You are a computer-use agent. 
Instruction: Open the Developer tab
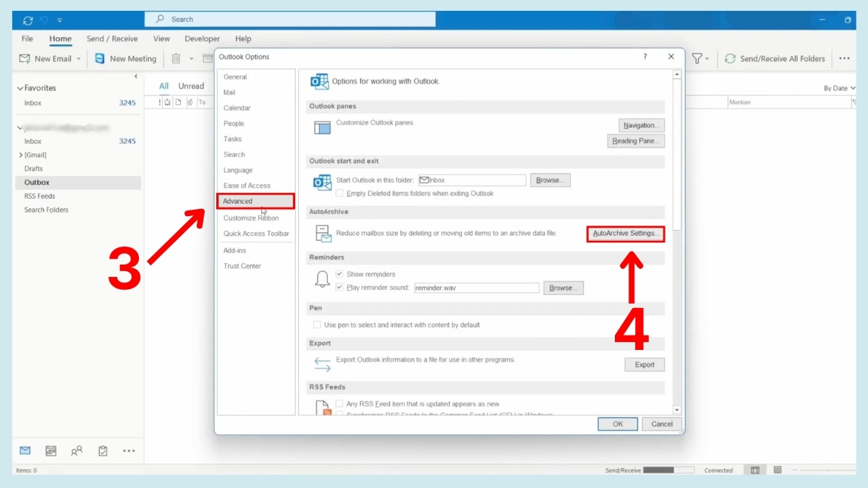202,38
